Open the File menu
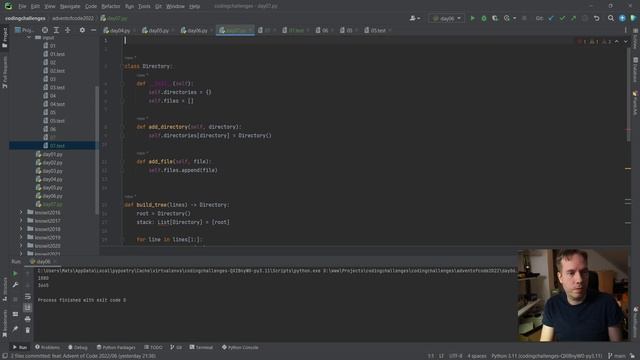640x360 pixels. click(22, 7)
